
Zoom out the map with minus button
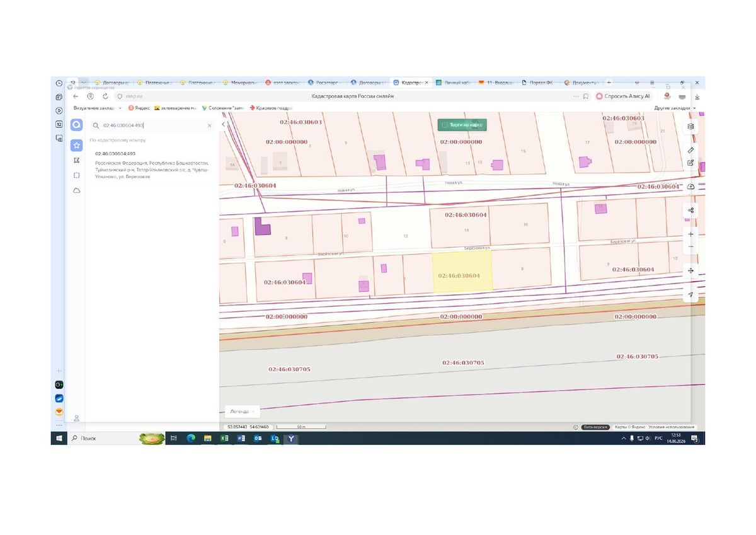point(691,246)
